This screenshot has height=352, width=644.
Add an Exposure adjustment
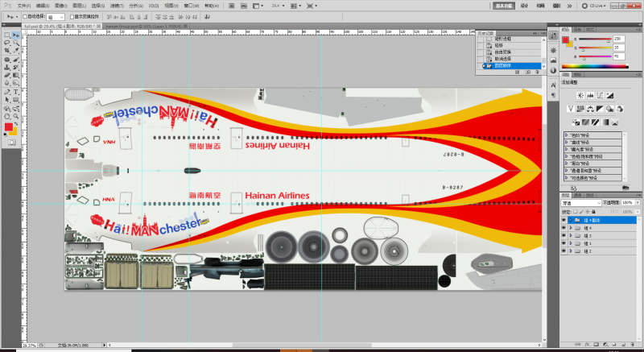610,95
